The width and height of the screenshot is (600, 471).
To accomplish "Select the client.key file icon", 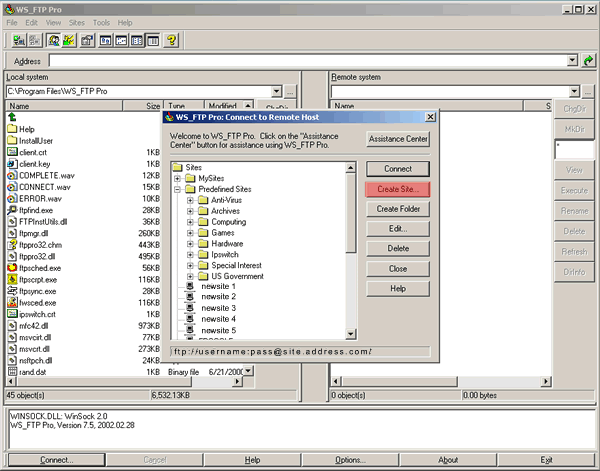I will coord(12,164).
